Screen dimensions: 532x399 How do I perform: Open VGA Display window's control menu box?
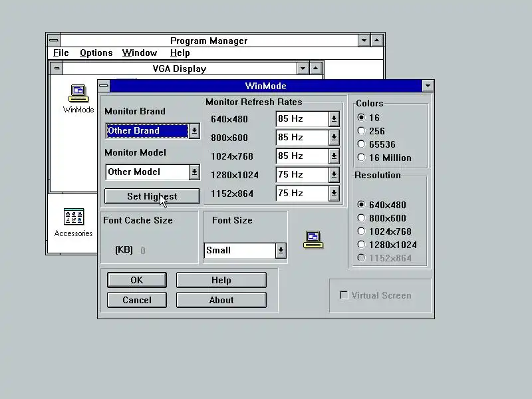[57, 68]
